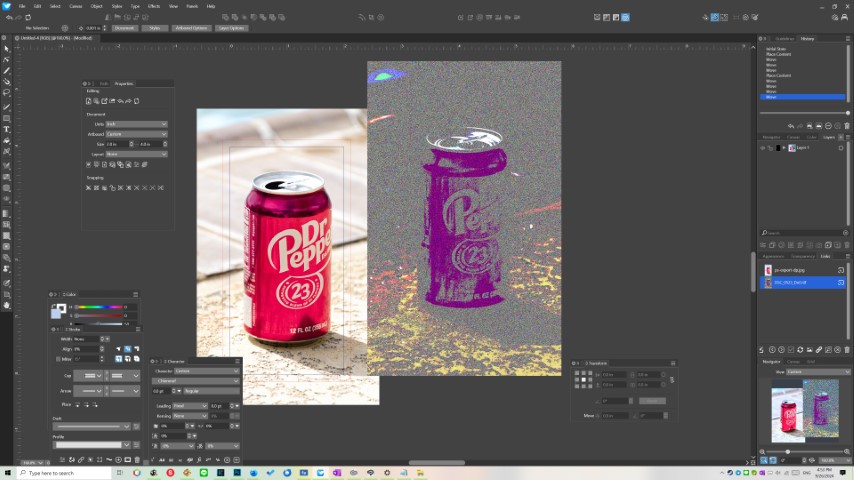Open the Units dropdown set to Inch
Viewport: 854px width, 480px height.
click(x=136, y=124)
